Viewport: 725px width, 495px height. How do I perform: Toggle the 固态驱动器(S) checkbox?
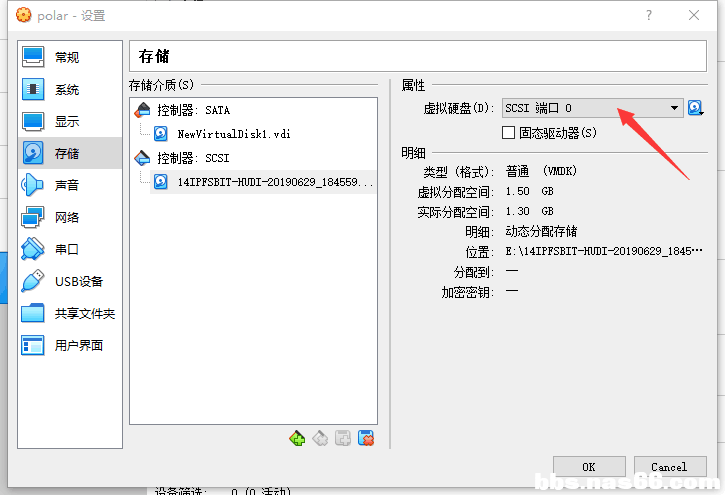coord(508,133)
